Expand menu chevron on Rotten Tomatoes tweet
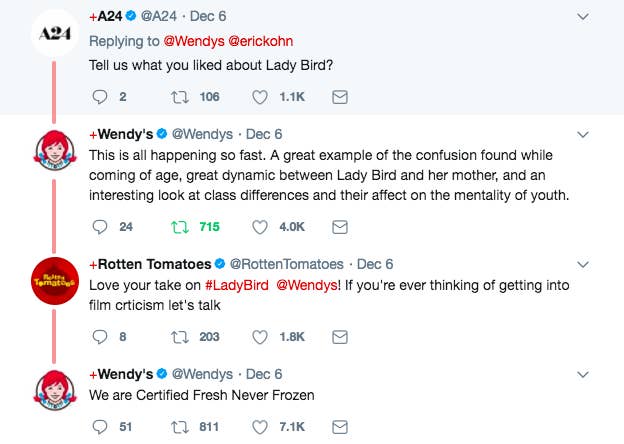Viewport: 624px width, 444px height. click(x=583, y=265)
